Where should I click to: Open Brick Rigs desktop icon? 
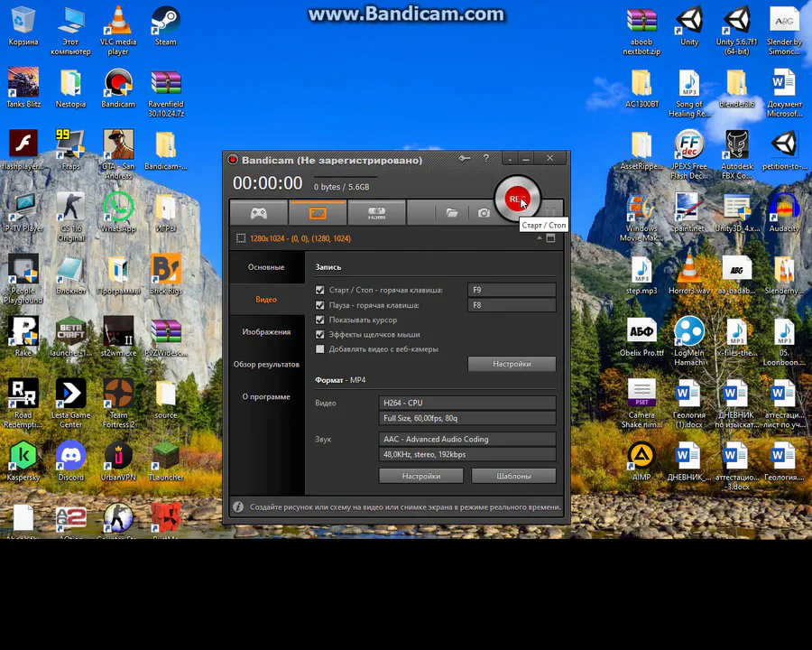(x=166, y=274)
